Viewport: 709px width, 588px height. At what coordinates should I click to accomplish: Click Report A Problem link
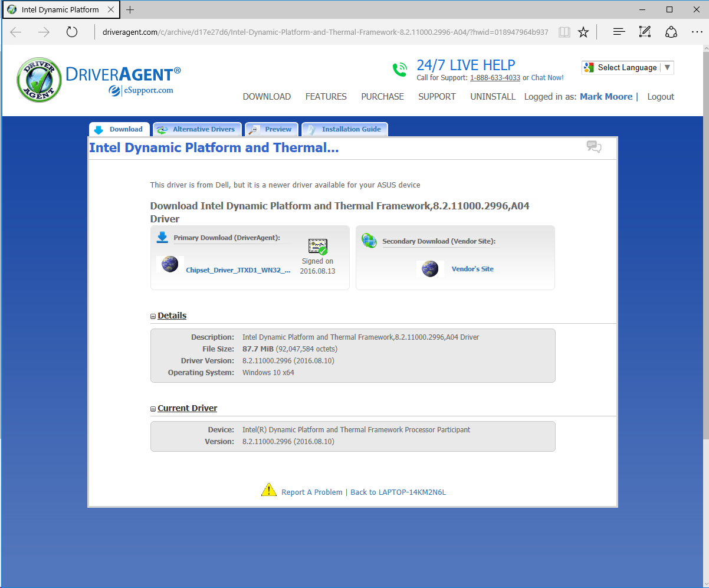pyautogui.click(x=312, y=492)
